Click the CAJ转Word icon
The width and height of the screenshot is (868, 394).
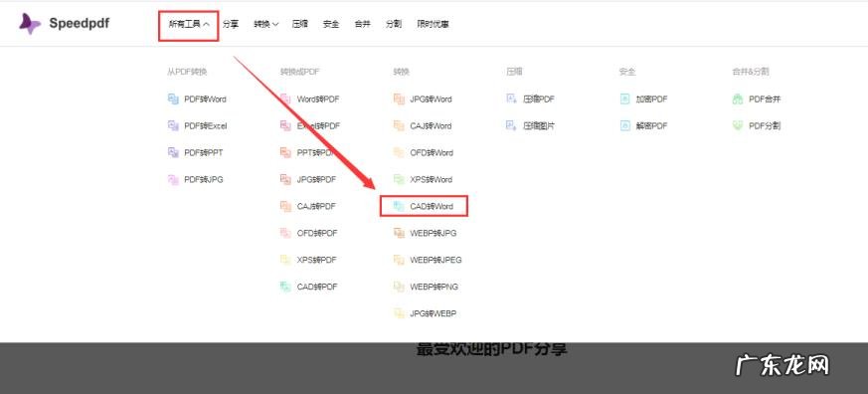pos(399,125)
